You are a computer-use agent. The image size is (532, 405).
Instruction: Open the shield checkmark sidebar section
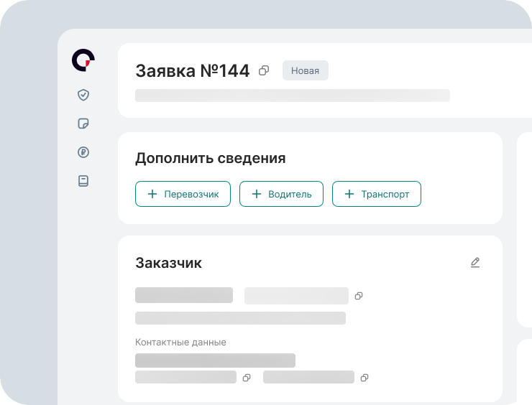(83, 95)
